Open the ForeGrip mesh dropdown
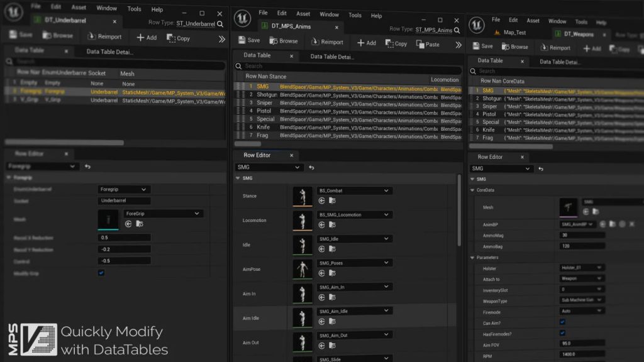Image resolution: width=644 pixels, height=362 pixels. coord(163,214)
